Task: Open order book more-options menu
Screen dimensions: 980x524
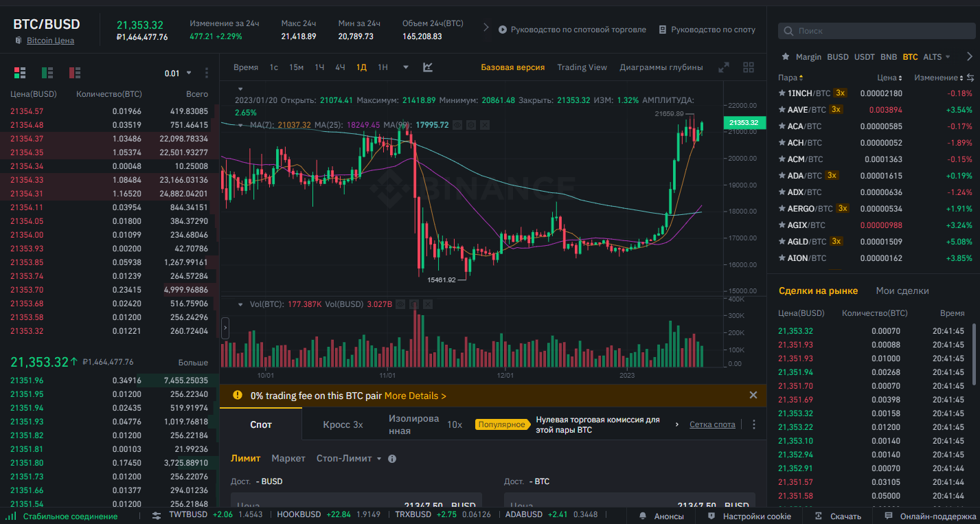Action: coord(207,73)
